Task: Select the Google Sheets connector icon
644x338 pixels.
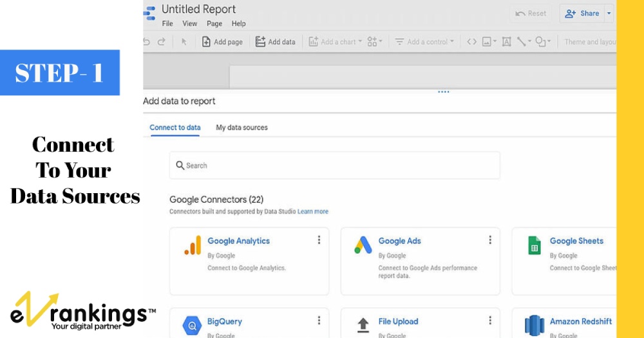Action: pyautogui.click(x=535, y=245)
